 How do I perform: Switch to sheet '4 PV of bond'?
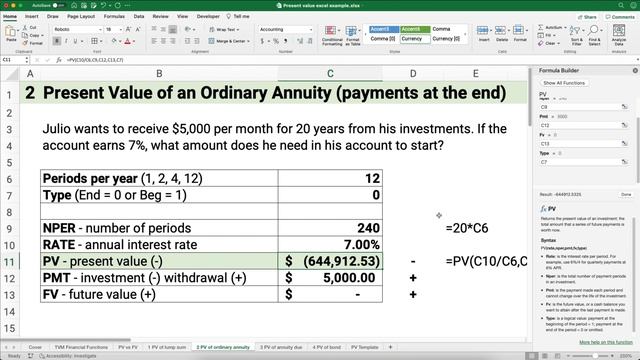coord(327,347)
